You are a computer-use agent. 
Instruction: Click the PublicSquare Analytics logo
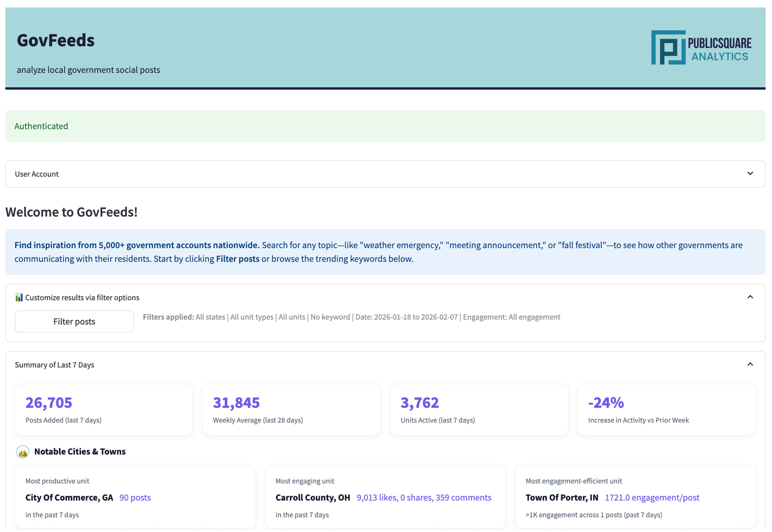tap(701, 48)
